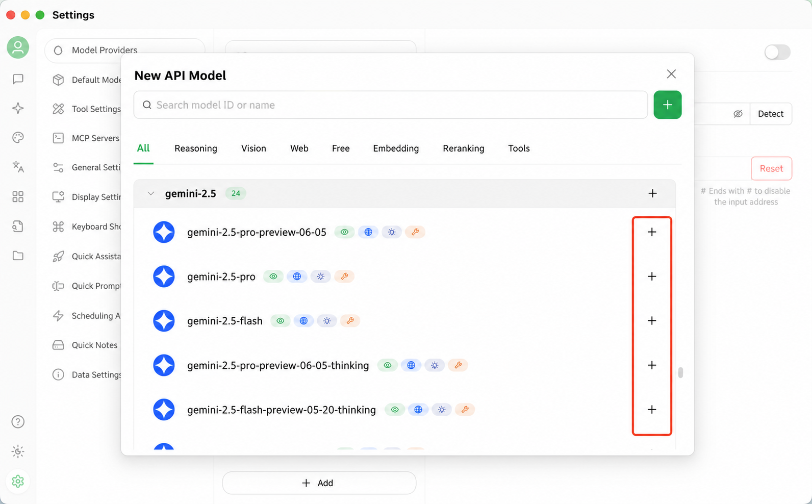
Task: Click the plus icon on the gemini-2.5-flash row
Action: click(x=652, y=321)
